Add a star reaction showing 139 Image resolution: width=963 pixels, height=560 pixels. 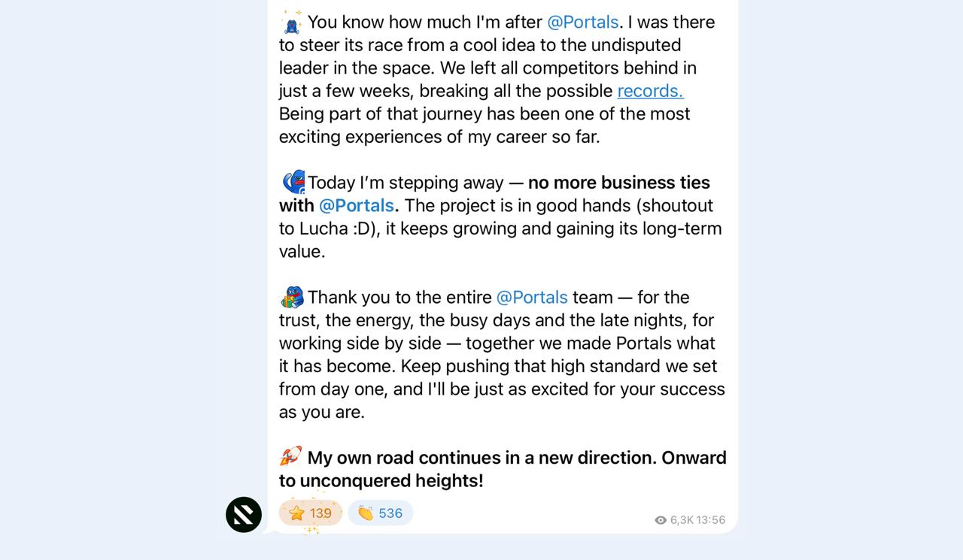coord(311,513)
